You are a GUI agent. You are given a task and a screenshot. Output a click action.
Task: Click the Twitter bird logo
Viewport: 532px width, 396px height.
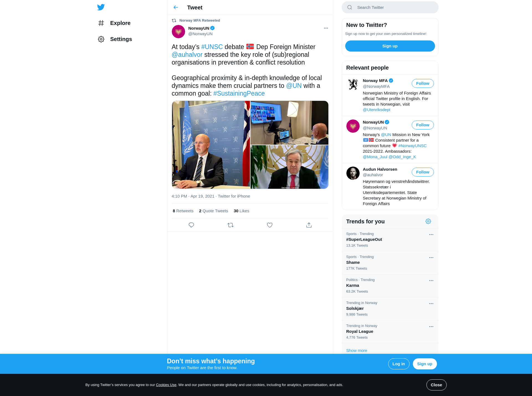(101, 7)
